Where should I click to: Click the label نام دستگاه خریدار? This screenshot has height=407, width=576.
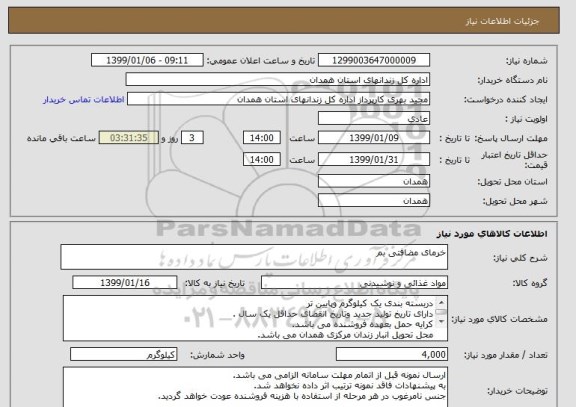pos(512,80)
